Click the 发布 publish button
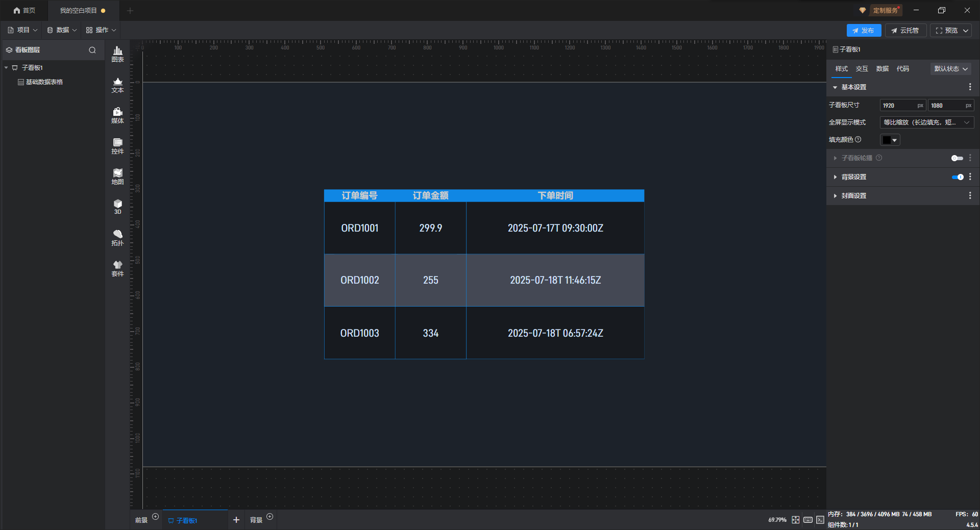Viewport: 980px width, 530px height. point(864,31)
